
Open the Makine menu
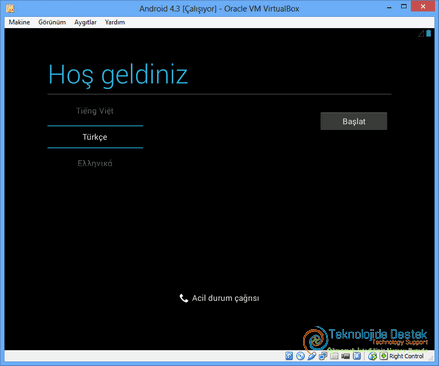(19, 22)
